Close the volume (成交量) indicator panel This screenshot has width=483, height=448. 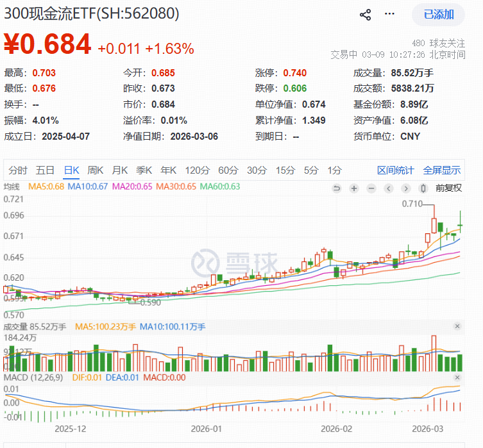[457, 326]
